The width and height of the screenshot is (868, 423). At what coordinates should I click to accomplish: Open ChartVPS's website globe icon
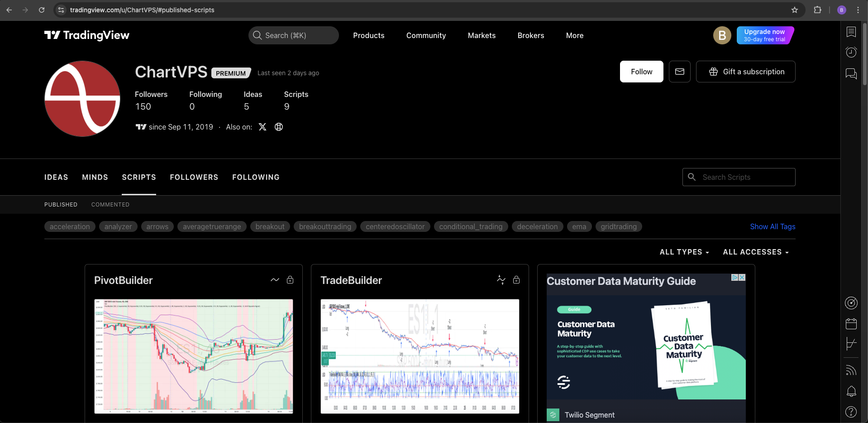click(x=279, y=127)
